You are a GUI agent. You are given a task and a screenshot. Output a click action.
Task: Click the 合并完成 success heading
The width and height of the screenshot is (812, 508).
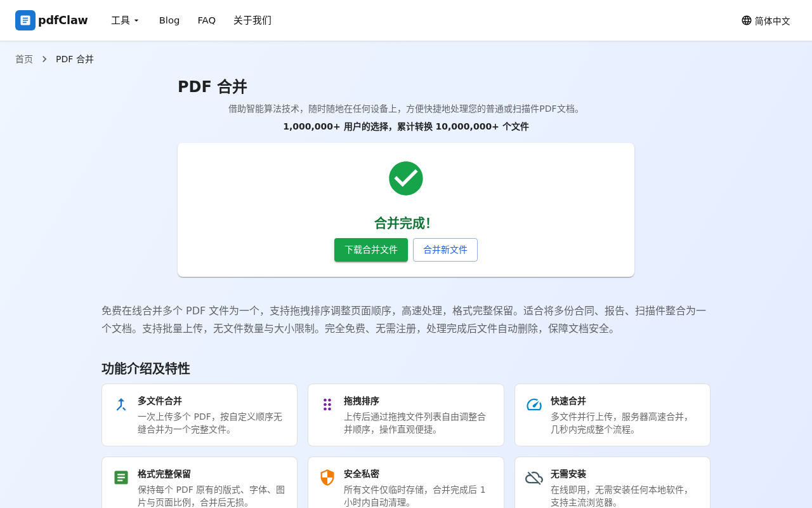click(x=406, y=223)
